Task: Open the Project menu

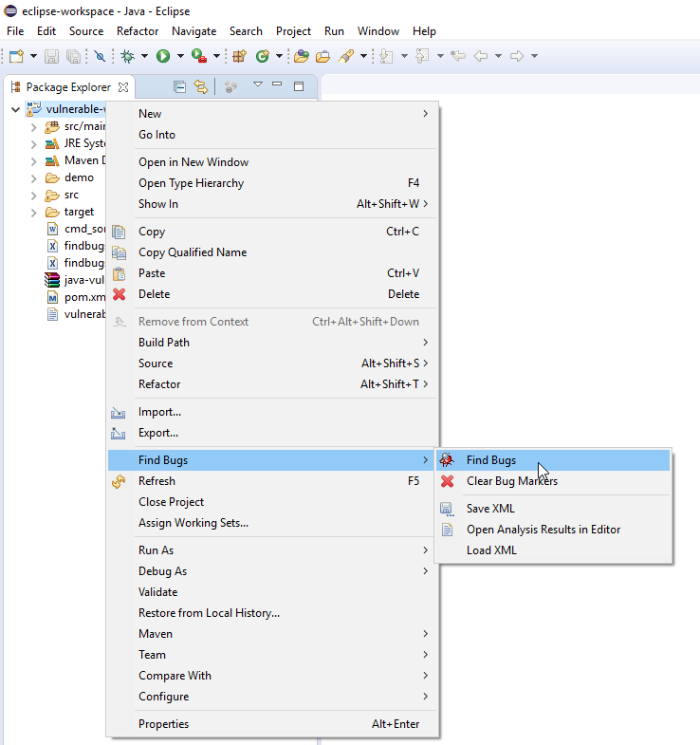Action: tap(293, 31)
